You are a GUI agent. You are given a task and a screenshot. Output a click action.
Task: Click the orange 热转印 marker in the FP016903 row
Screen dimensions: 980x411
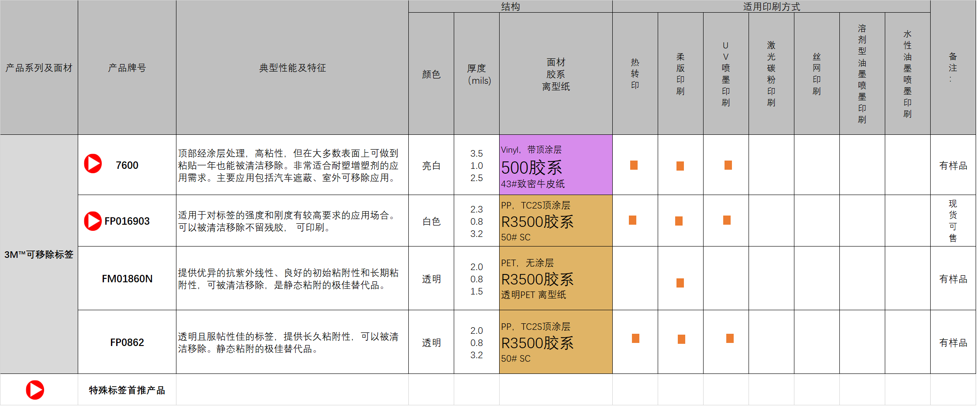[632, 220]
